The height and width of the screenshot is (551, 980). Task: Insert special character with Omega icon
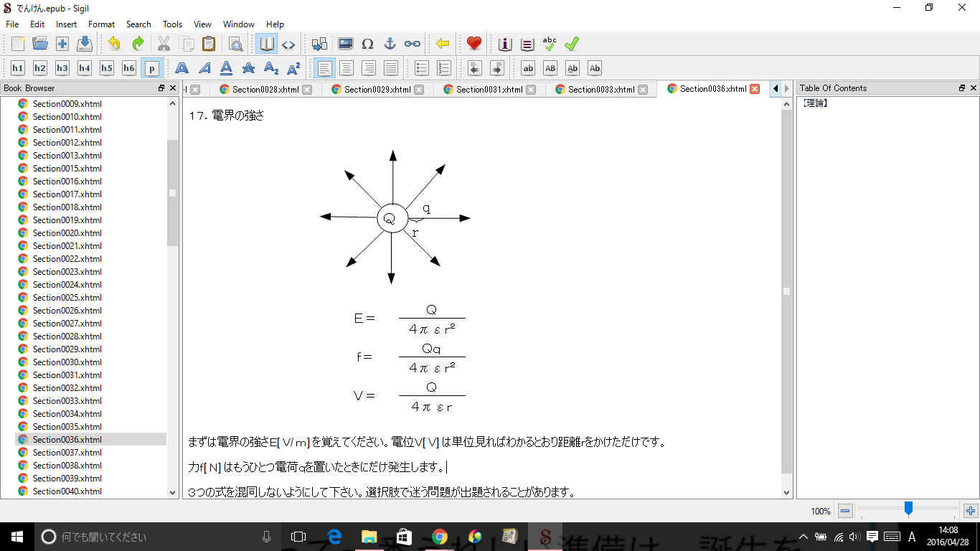[367, 44]
